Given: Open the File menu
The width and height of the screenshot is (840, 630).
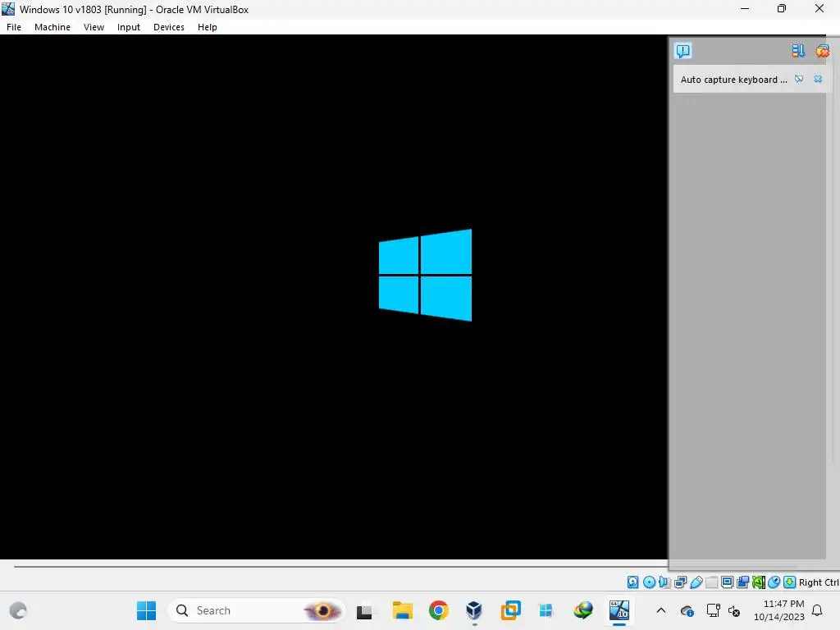Looking at the screenshot, I should point(14,27).
